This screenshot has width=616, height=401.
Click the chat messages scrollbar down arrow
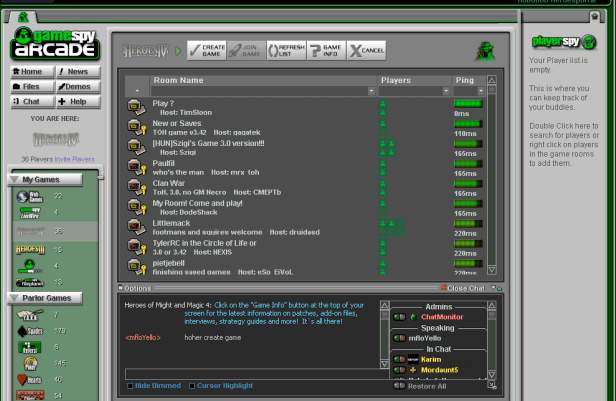point(385,364)
